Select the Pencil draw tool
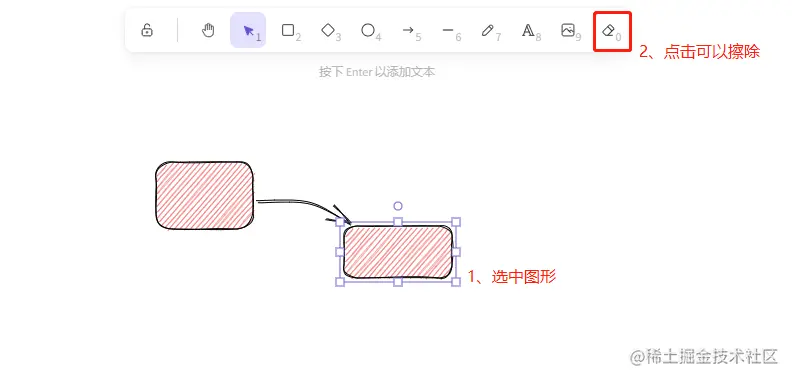This screenshot has height=380, width=792. (x=487, y=30)
